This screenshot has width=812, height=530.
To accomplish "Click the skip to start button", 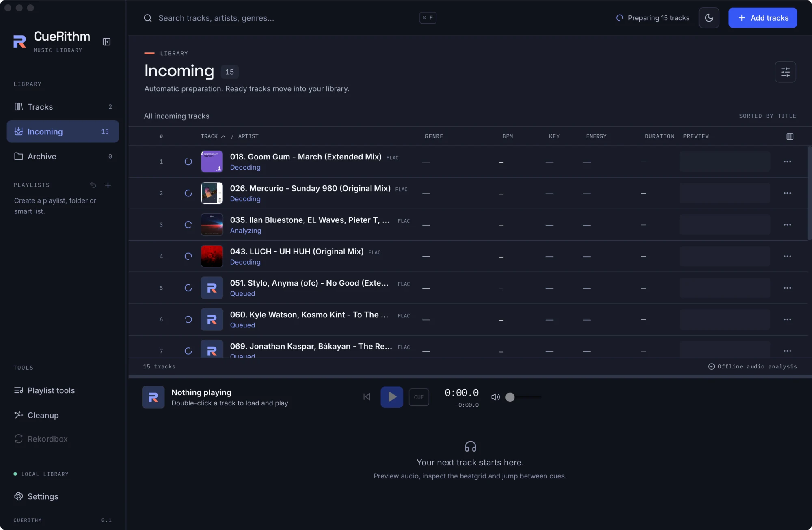I will (367, 397).
